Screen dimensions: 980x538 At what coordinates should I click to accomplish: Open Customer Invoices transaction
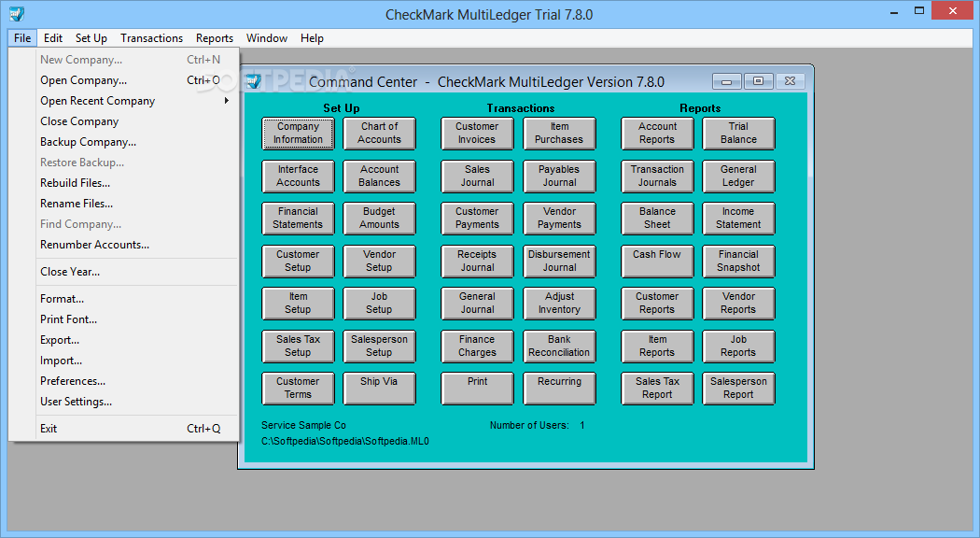point(478,134)
